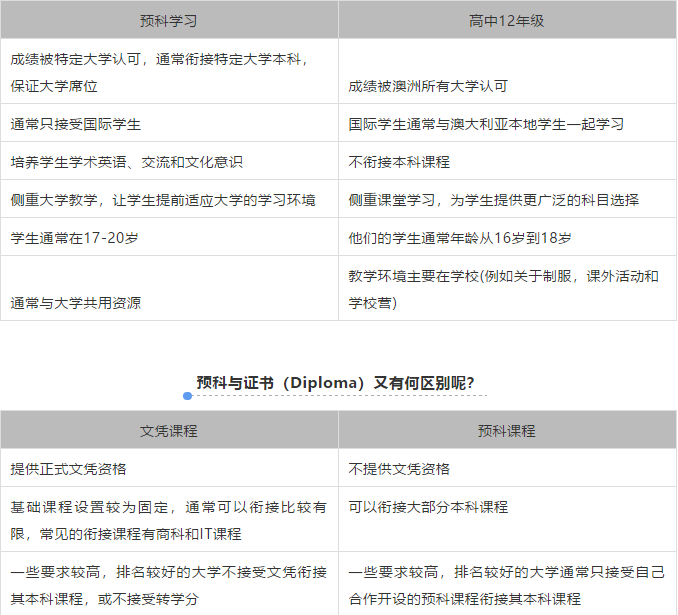Click the 预科与证书（Diploma）又有何区别呢 heading
Screen dimensions: 678x615
(335, 382)
